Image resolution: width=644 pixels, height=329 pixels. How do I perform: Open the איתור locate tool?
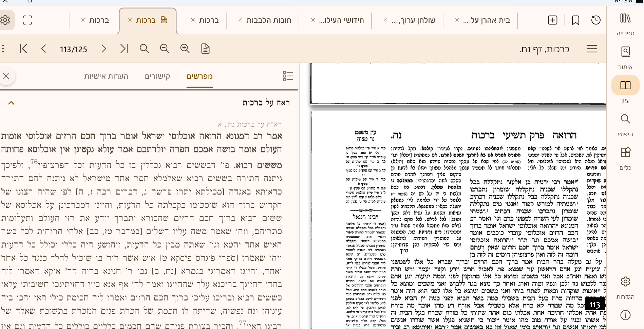pyautogui.click(x=625, y=52)
